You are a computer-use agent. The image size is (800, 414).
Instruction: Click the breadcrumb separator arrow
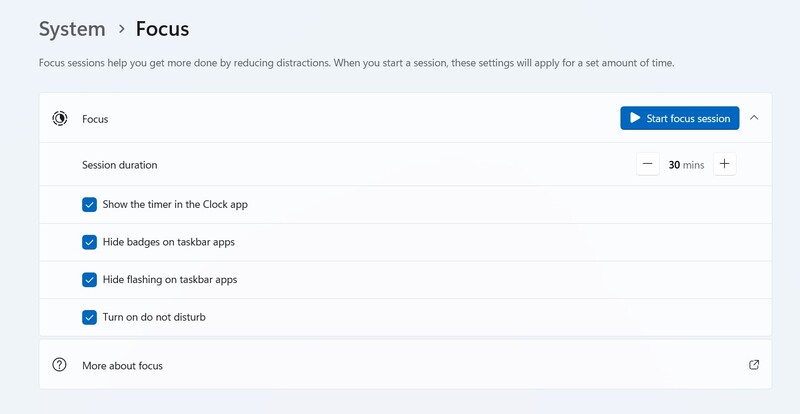coord(121,29)
